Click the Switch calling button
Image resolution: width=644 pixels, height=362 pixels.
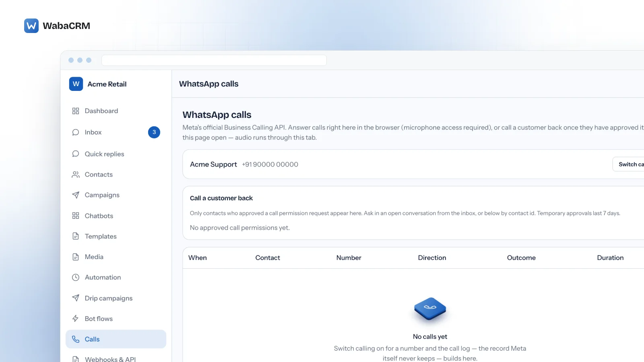629,164
